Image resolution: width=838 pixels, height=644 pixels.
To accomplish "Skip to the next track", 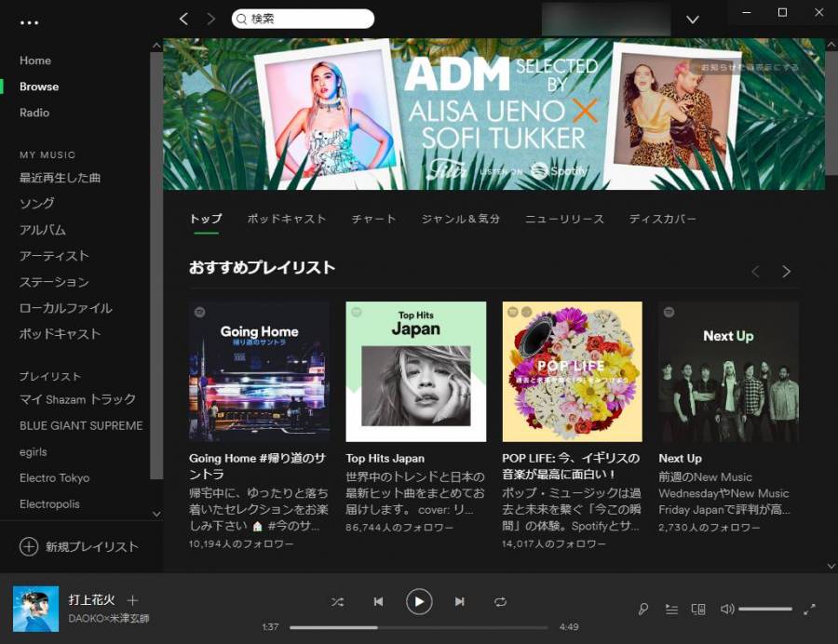I will tap(460, 602).
